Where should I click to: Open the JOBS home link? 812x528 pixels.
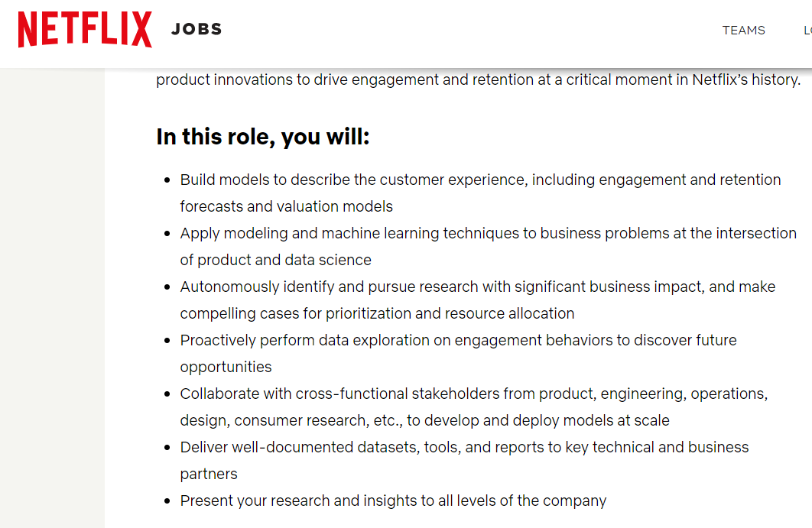tap(197, 30)
